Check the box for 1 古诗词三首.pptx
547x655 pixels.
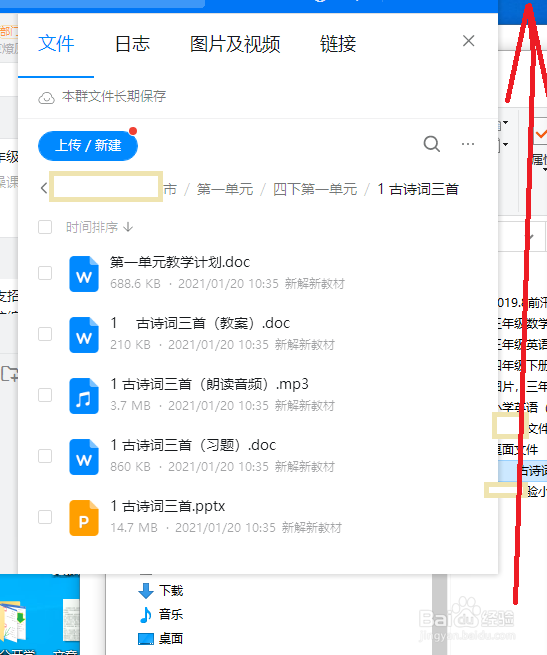tap(45, 517)
